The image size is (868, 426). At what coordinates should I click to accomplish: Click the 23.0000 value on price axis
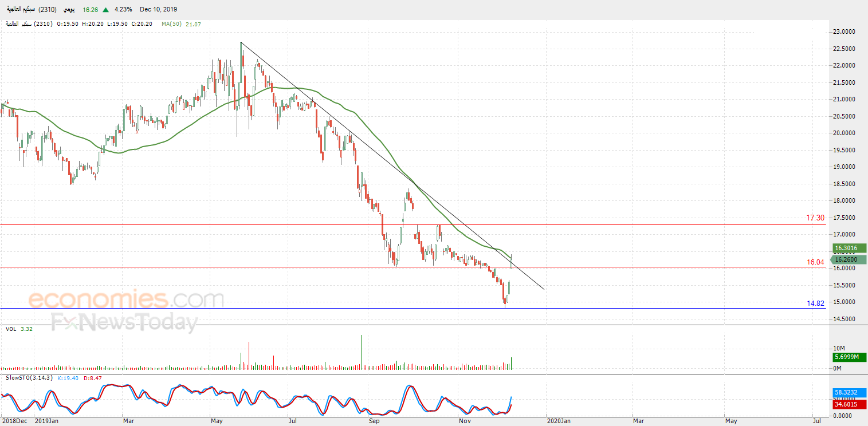pyautogui.click(x=848, y=32)
